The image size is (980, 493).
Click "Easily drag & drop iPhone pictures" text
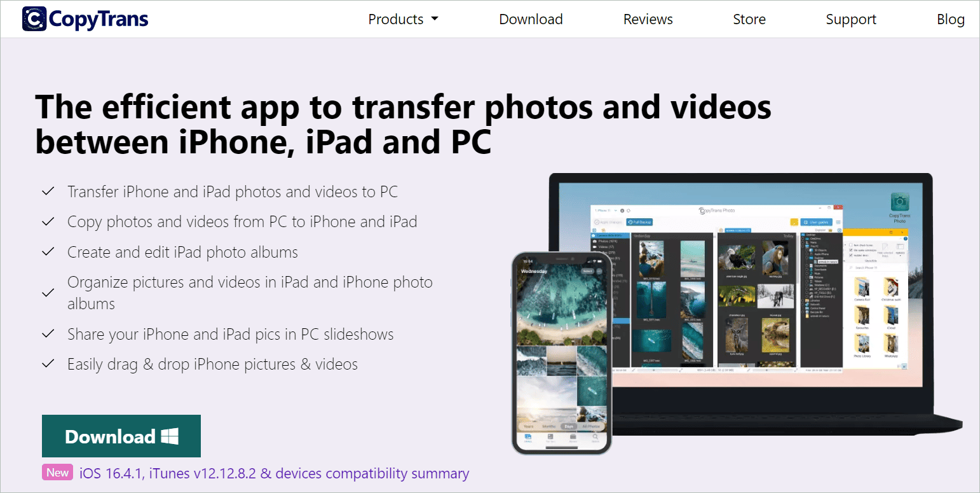(212, 365)
